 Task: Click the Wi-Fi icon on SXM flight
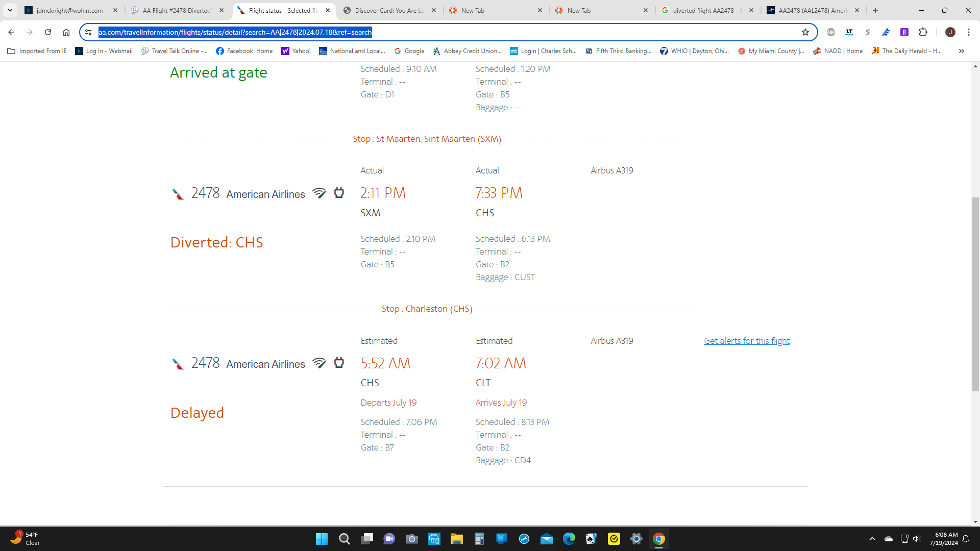pos(320,193)
